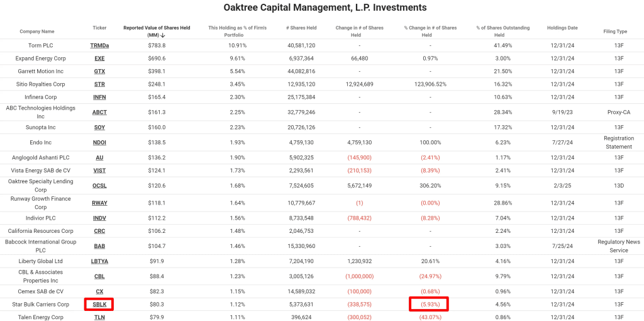Click the 306.20% change cell
Screen dimensions: 644x321
tap(430, 186)
